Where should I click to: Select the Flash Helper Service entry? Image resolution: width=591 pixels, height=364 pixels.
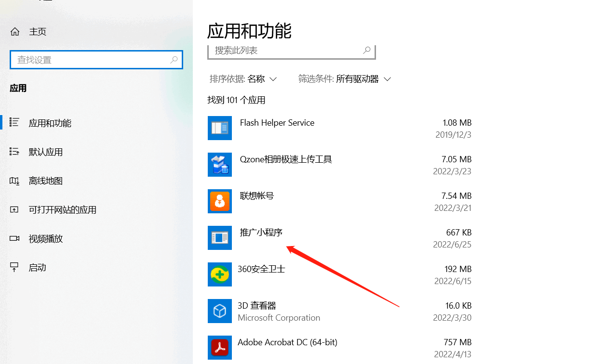[x=340, y=128]
